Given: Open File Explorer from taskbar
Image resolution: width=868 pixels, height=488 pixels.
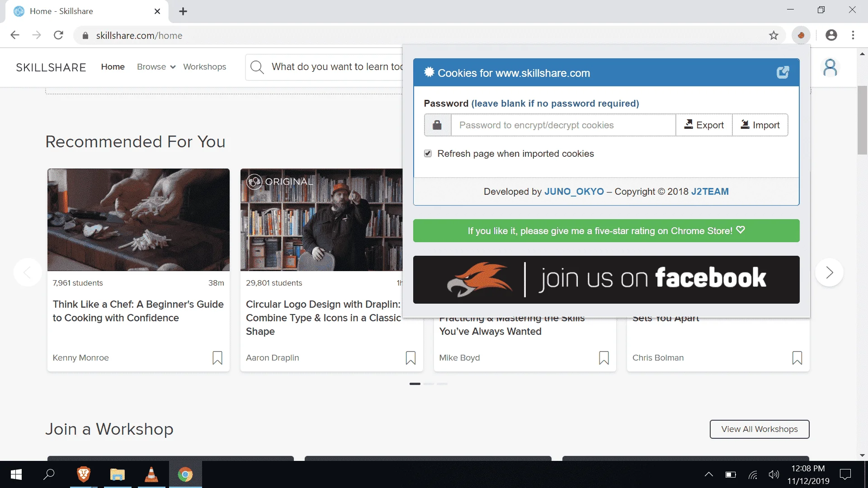Looking at the screenshot, I should [118, 474].
